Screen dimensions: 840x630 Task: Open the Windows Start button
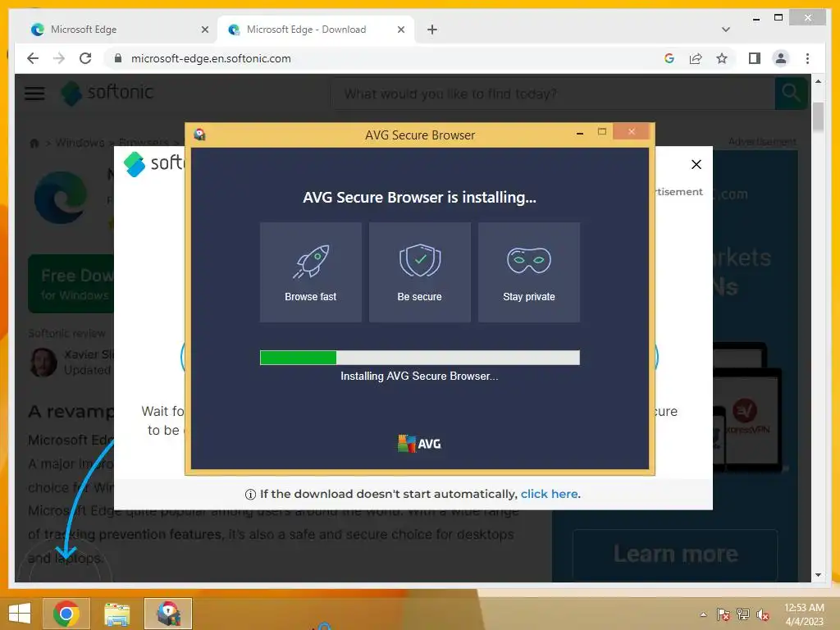tap(20, 614)
